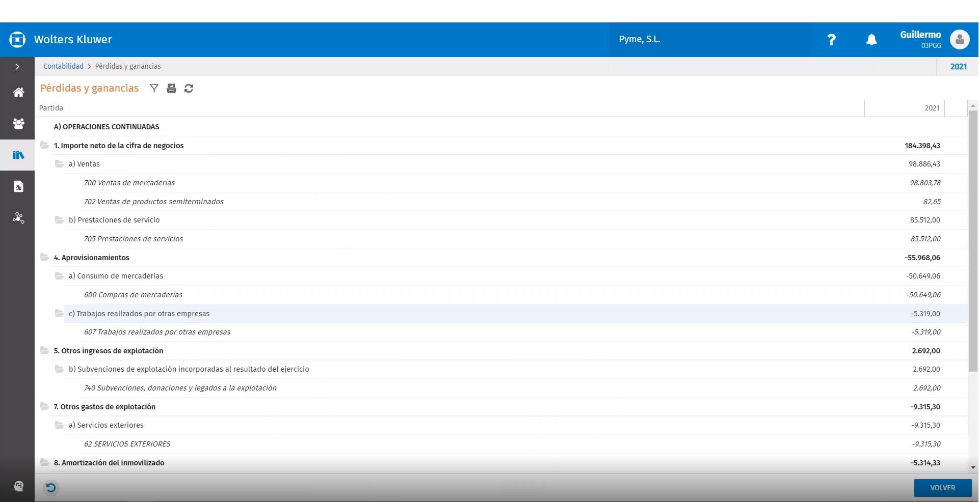Open the network connections sidebar icon

click(x=18, y=218)
